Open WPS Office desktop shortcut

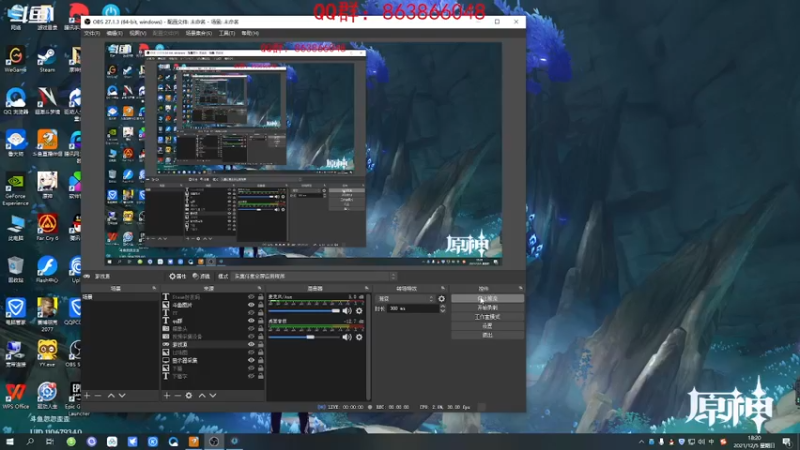pos(15,396)
